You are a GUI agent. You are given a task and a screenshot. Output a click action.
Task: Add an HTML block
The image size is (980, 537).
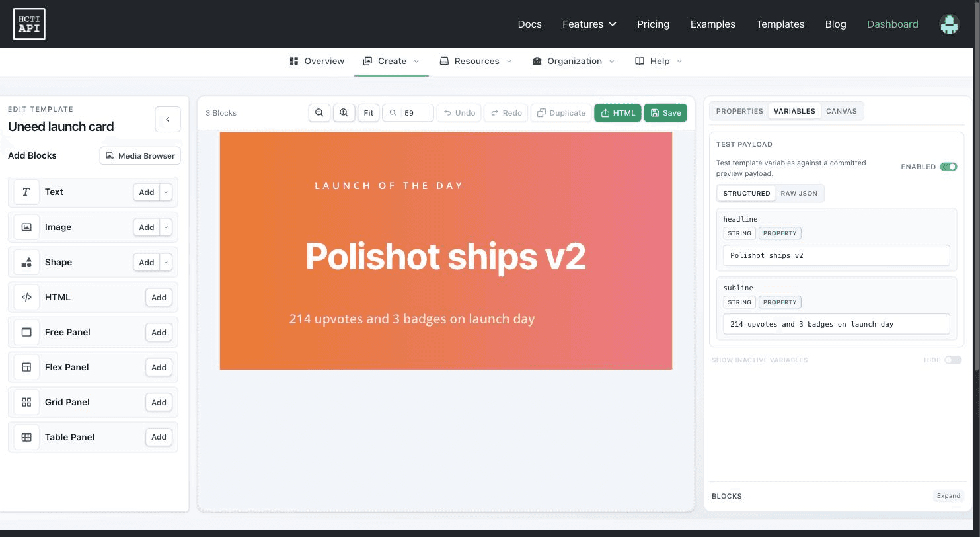click(159, 297)
